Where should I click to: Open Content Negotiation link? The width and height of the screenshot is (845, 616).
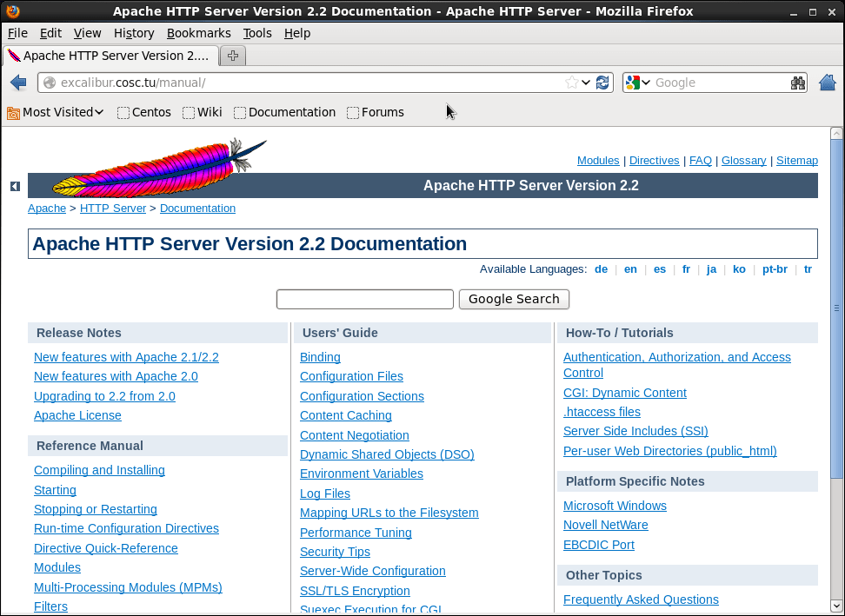coord(355,435)
